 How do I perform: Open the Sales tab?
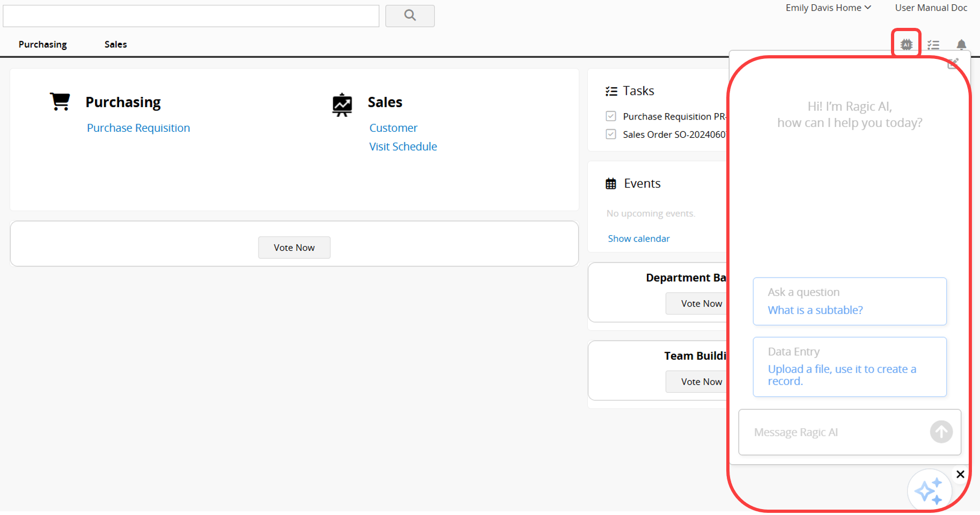point(116,44)
